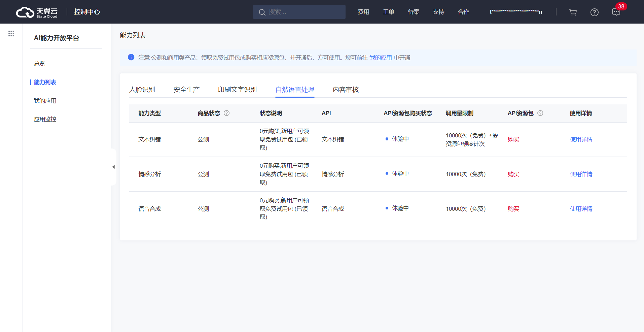Open 我的应用 in sidebar
This screenshot has height=332, width=644.
[45, 101]
